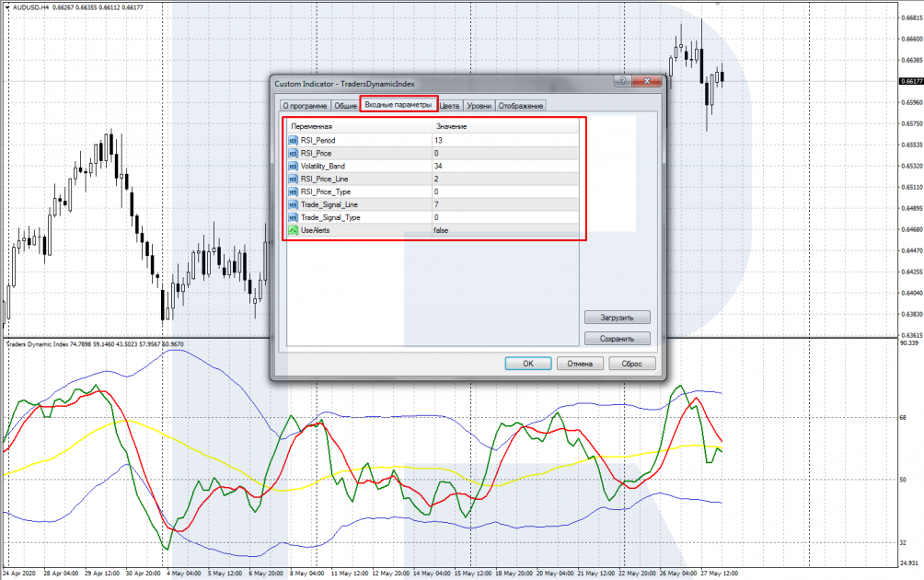The height and width of the screenshot is (580, 924).
Task: Click the RSI_Price_Line variable icon
Action: coord(293,179)
